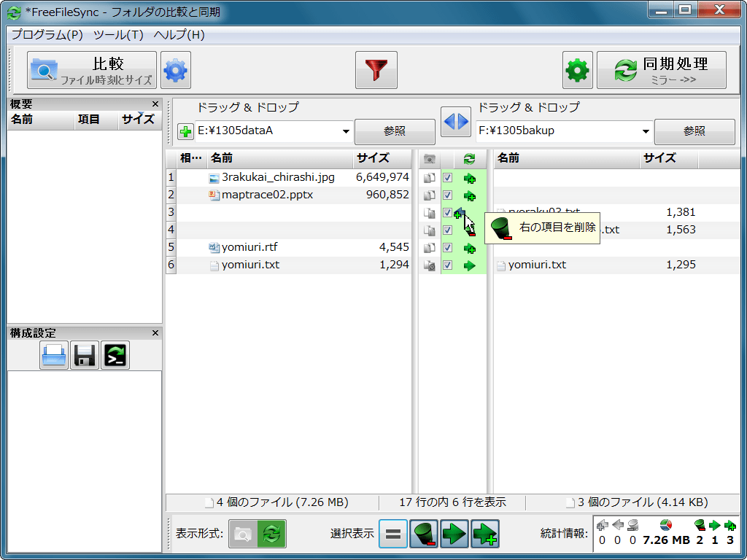
Task: Click right 参照 browse button
Action: coord(694,131)
